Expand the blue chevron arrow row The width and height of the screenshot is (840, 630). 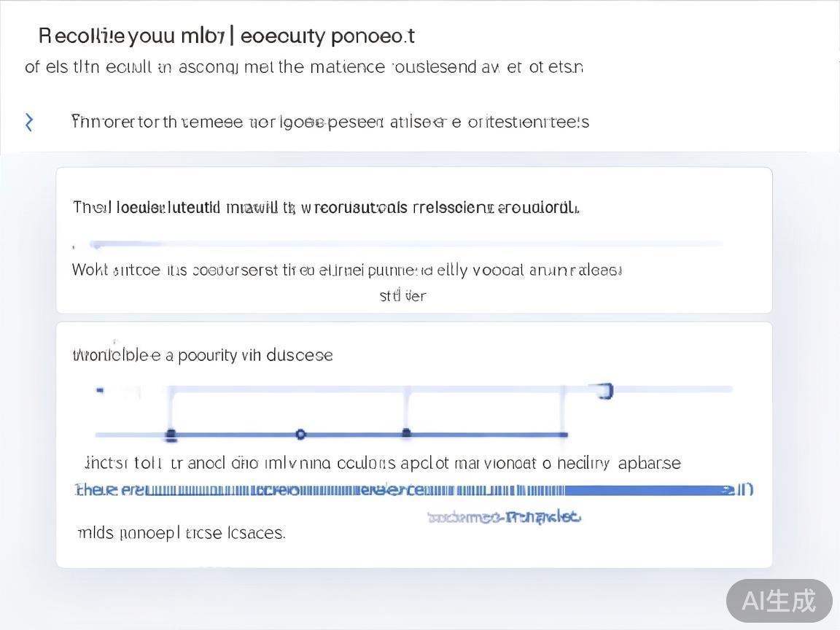[x=29, y=122]
